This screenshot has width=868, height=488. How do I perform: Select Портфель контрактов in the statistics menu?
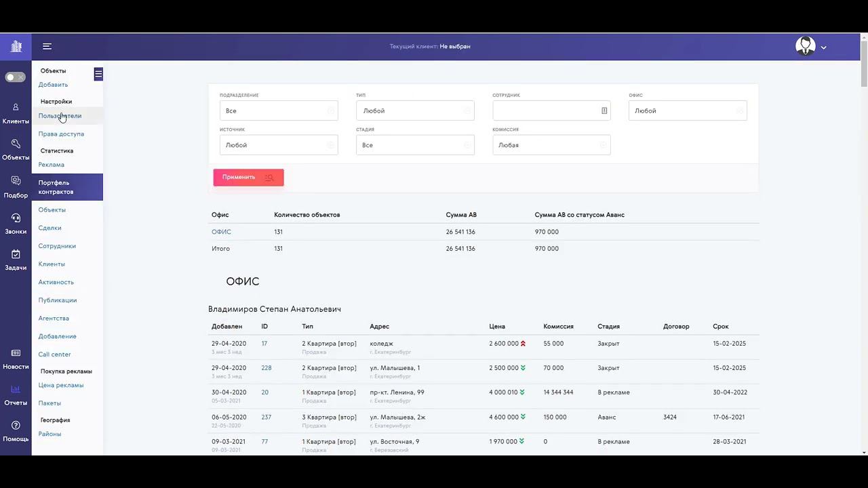67,187
